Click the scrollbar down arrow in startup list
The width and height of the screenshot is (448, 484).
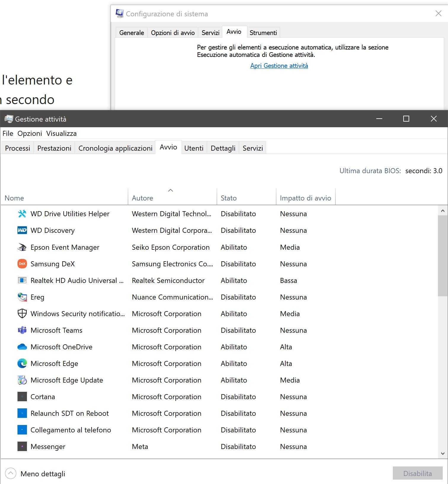coord(443,453)
